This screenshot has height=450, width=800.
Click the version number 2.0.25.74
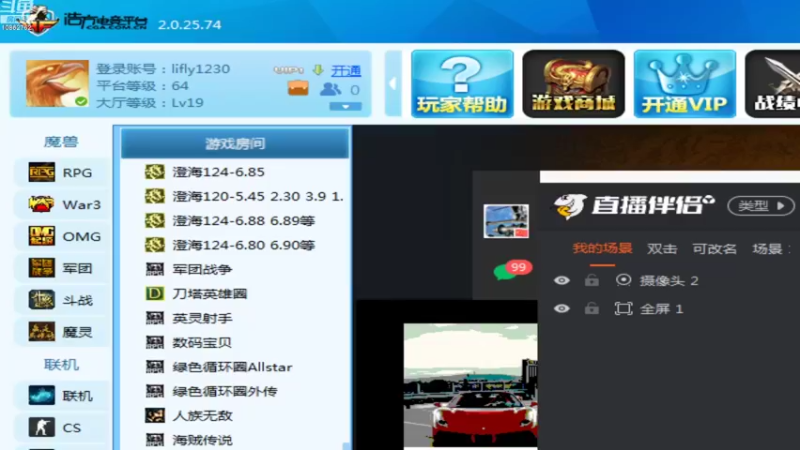[189, 24]
